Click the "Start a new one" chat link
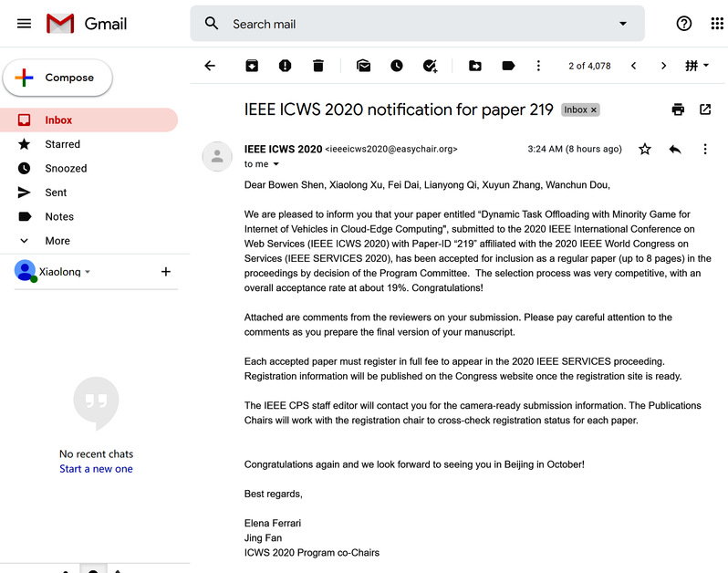Screen dimensions: 728x573 (96, 469)
